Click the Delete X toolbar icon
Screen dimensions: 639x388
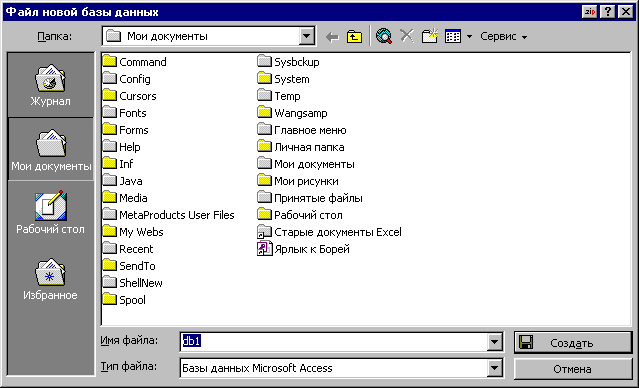[407, 36]
